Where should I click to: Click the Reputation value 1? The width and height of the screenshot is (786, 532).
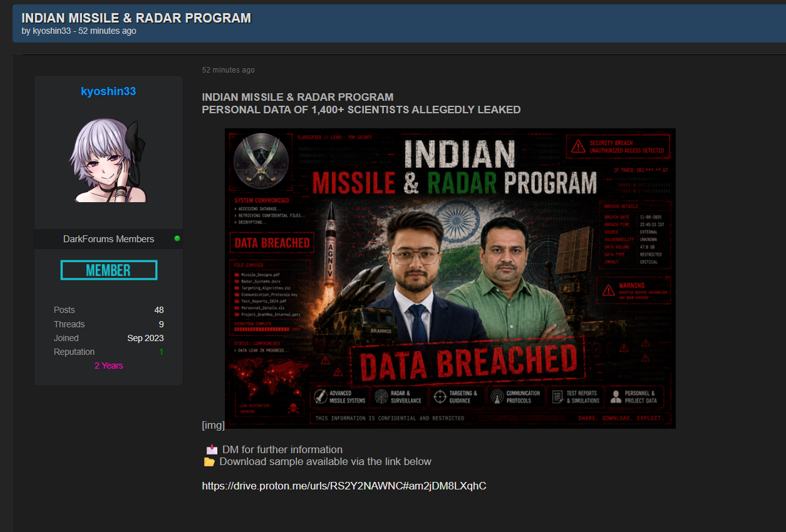tap(161, 352)
